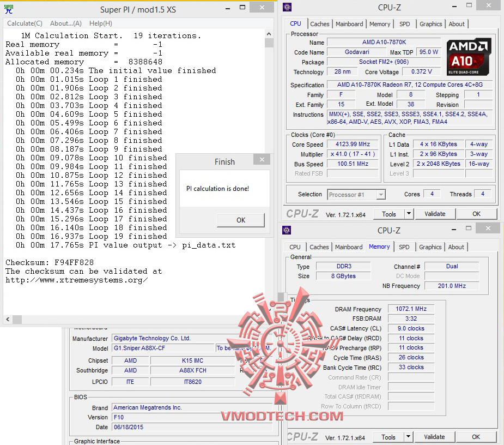Select CPU tab in lower CPU-Z window
Viewport: 504px width, 445px height.
pos(295,247)
